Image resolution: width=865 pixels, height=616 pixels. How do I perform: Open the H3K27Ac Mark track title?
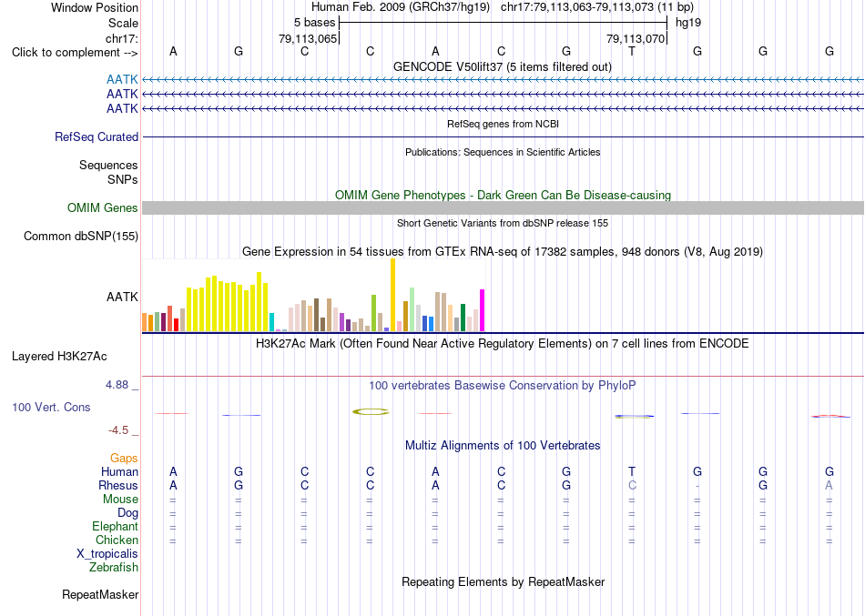pyautogui.click(x=503, y=344)
